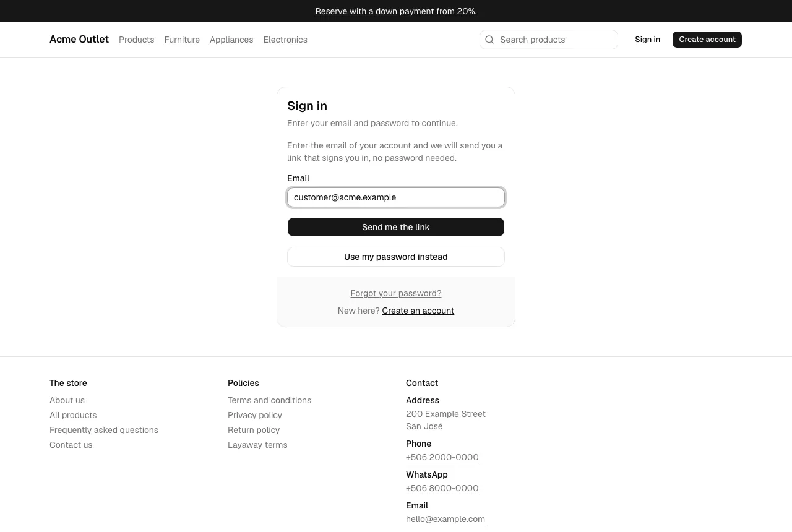Viewport: 792px width, 532px height.
Task: Open Frequently asked questions link
Action: click(104, 430)
